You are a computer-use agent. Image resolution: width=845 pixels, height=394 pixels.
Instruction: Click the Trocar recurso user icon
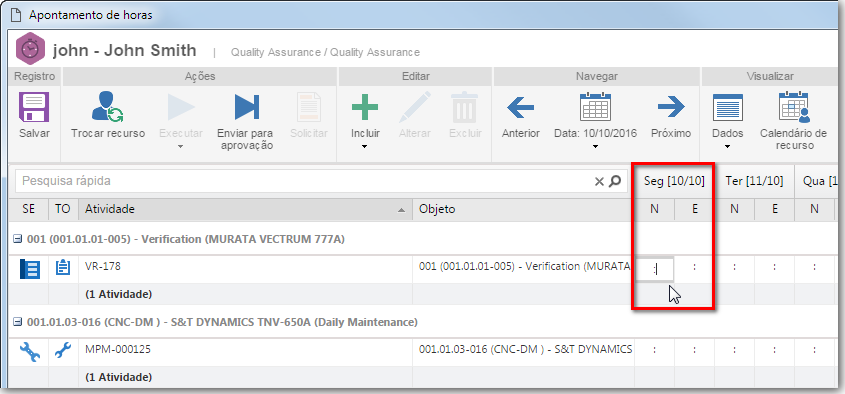click(x=107, y=106)
